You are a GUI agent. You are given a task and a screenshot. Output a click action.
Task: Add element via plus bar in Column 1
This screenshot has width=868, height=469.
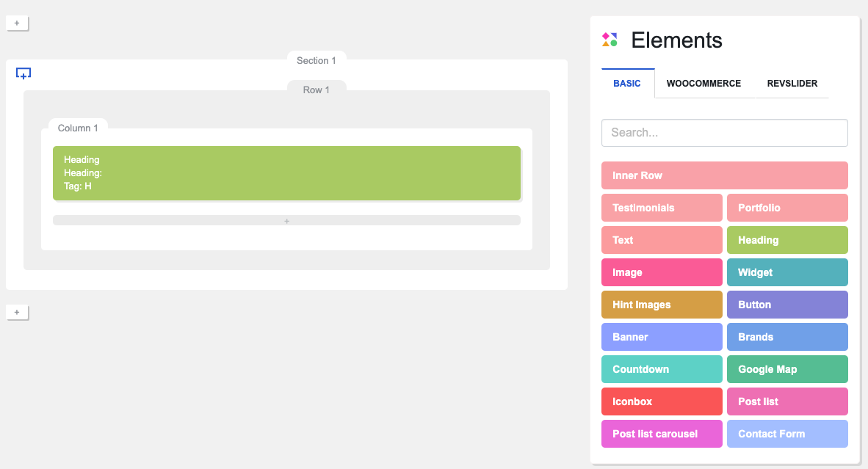tap(286, 220)
